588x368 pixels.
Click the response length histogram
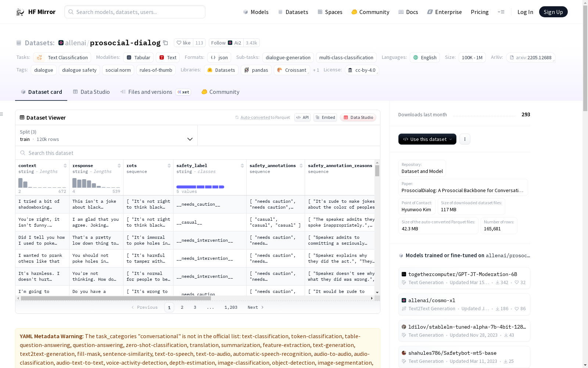(96, 183)
